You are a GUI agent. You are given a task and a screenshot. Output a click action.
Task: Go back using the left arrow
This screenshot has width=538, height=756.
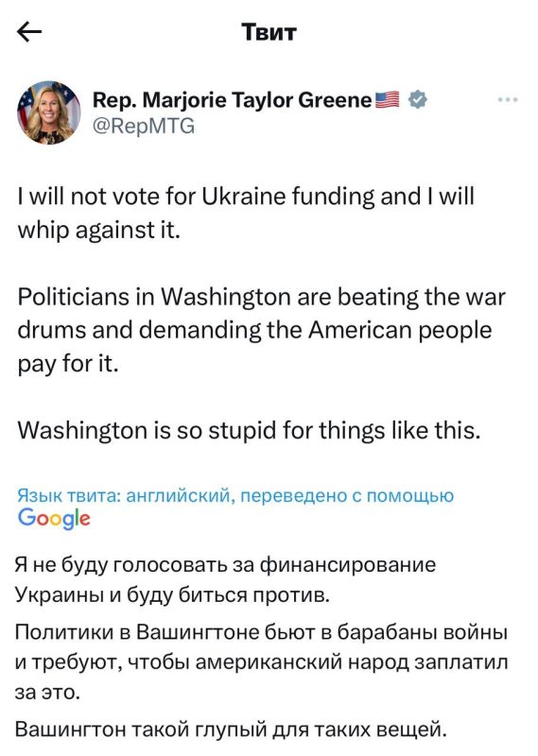click(x=29, y=32)
